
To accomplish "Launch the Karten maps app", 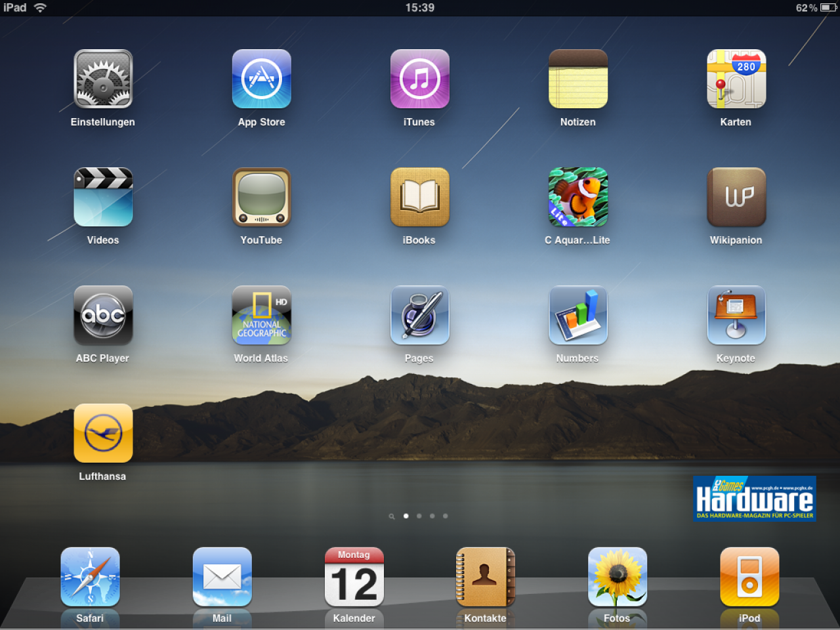I will point(736,79).
